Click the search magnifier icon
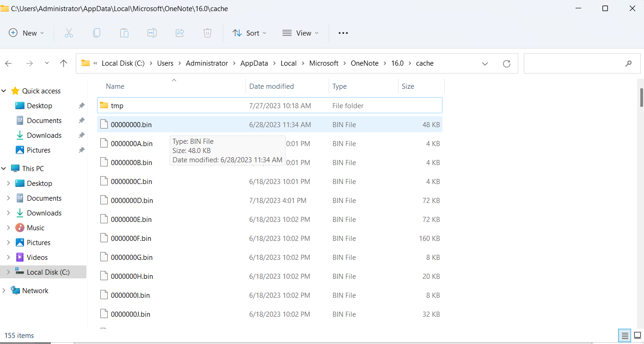 tap(628, 63)
